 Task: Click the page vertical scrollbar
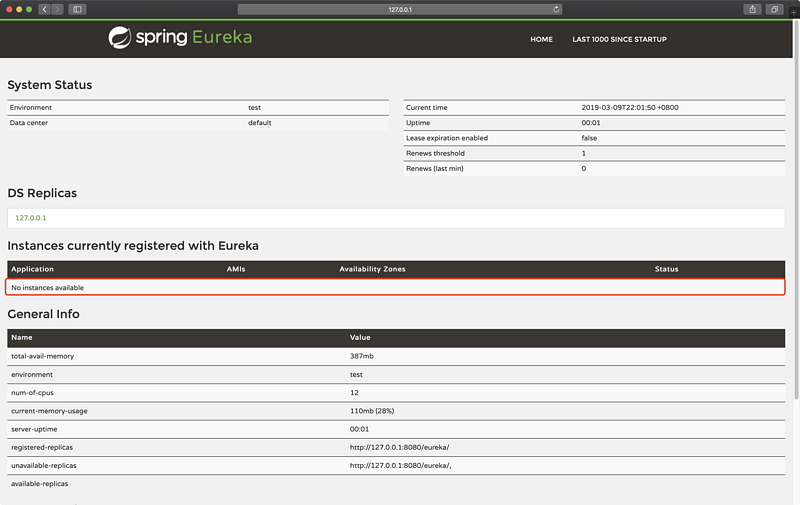[796, 209]
